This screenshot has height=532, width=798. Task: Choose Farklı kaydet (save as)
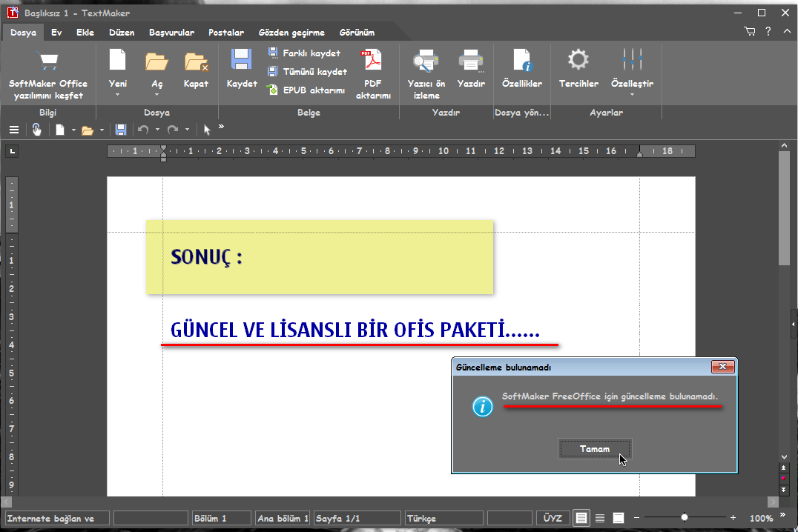point(304,53)
